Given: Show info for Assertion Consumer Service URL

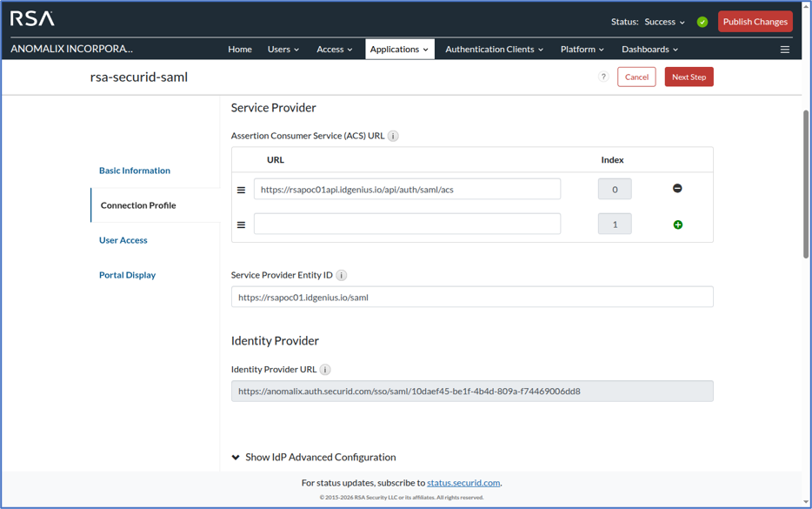Looking at the screenshot, I should coord(393,137).
